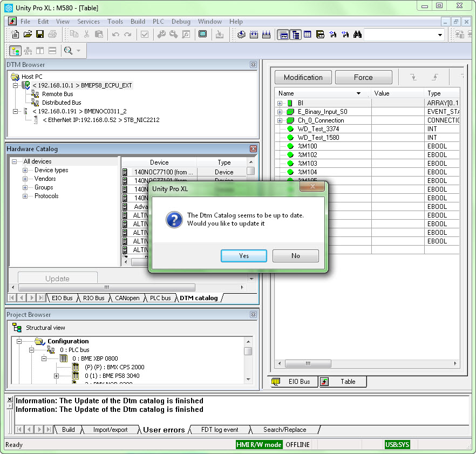Close the DTM Browser panel
The image size is (476, 454).
tap(253, 64)
